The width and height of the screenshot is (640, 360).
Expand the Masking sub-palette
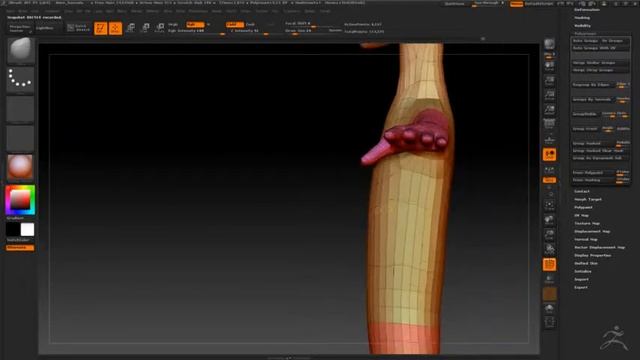tap(582, 18)
